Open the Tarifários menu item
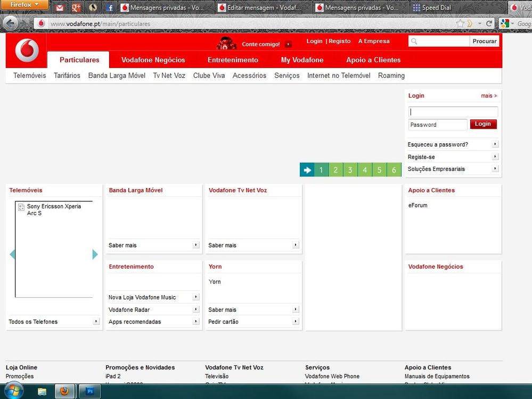Image resolution: width=532 pixels, height=399 pixels. pos(67,76)
